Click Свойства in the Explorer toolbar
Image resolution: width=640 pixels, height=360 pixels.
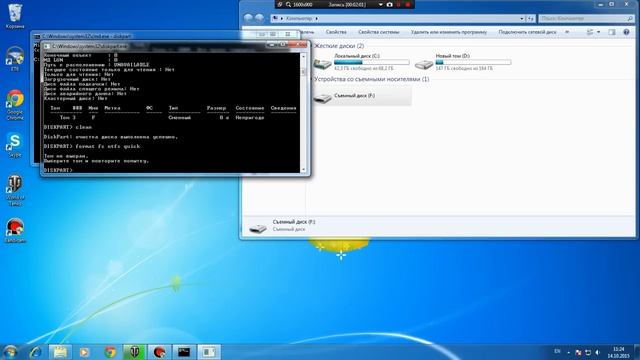pos(336,32)
